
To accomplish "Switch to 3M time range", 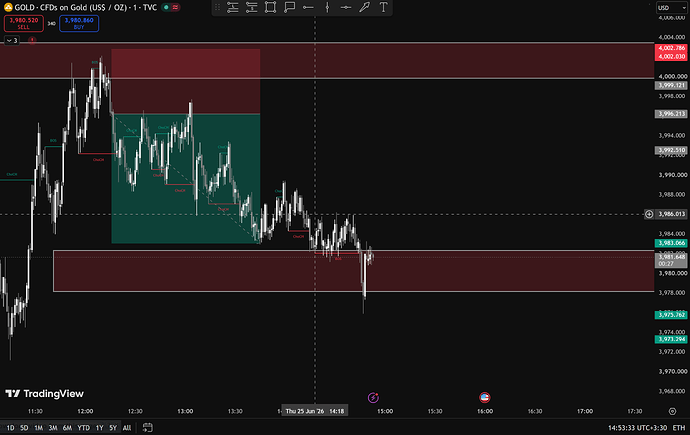I will tap(53, 428).
